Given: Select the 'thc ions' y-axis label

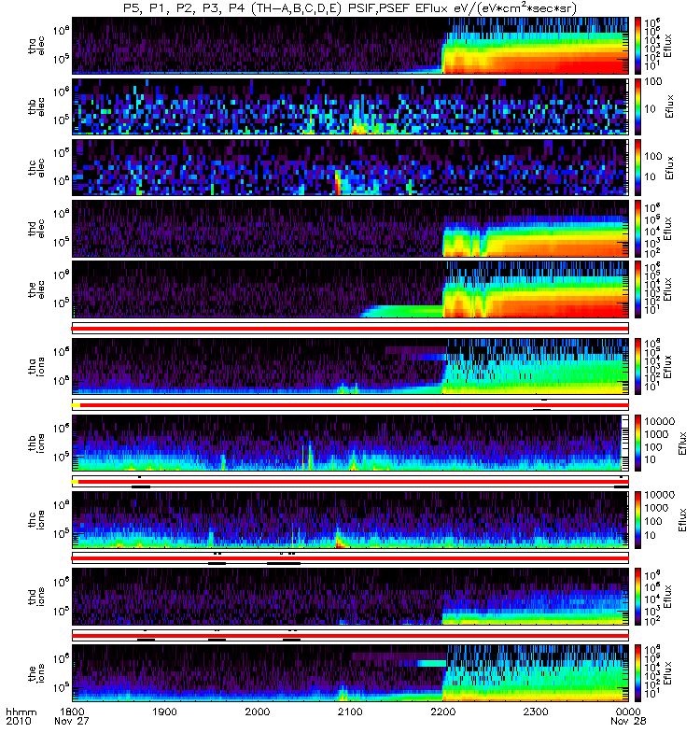Looking at the screenshot, I should click(x=36, y=520).
